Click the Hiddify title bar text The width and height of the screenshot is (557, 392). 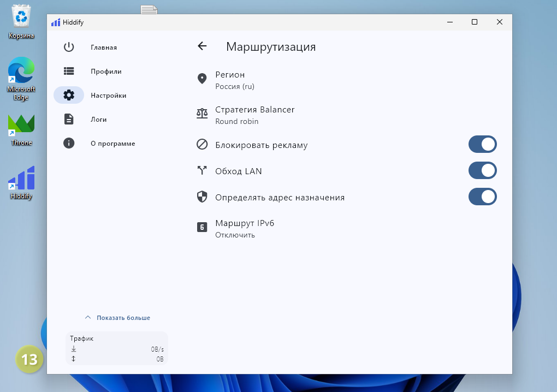point(73,22)
